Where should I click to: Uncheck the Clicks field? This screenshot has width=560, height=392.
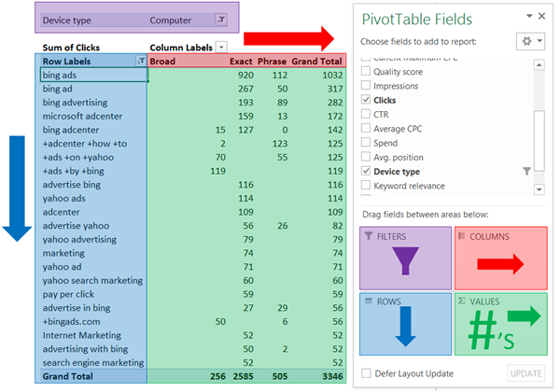click(x=366, y=100)
